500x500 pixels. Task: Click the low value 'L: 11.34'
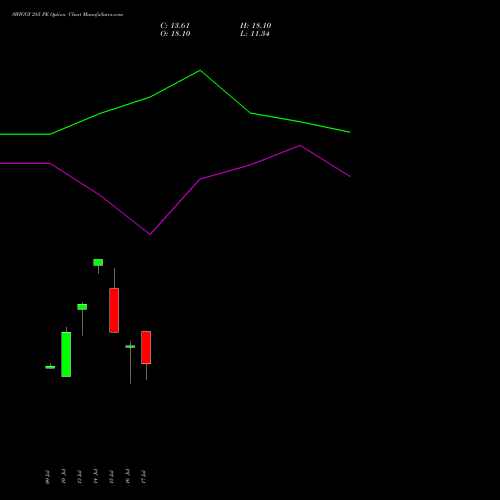tap(255, 34)
